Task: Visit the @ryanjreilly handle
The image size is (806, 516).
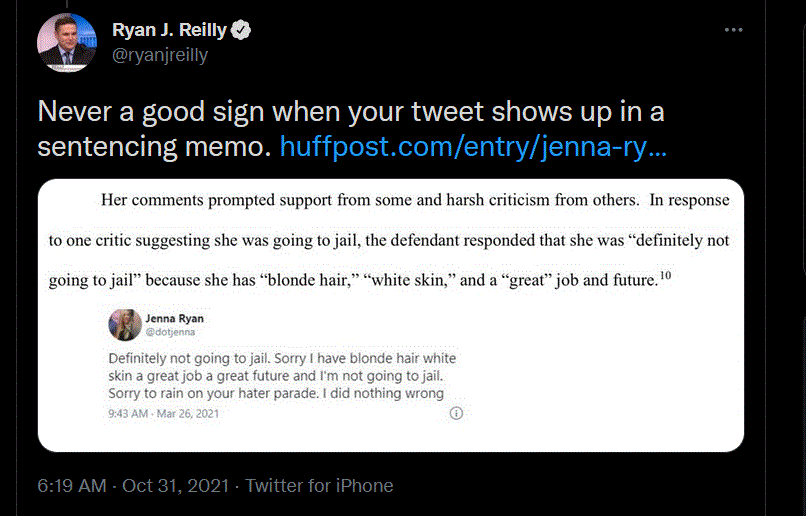Action: [160, 56]
